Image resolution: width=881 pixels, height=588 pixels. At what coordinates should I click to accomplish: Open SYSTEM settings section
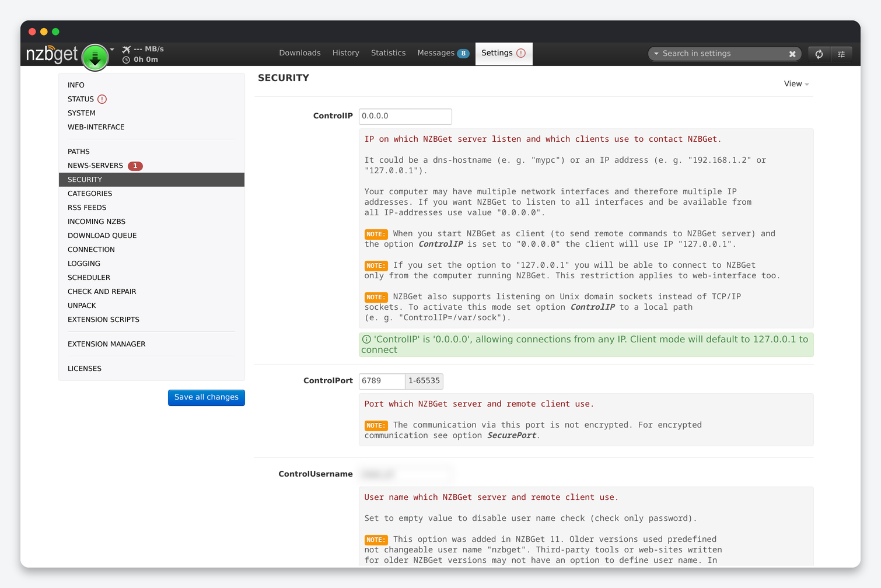pyautogui.click(x=152, y=113)
